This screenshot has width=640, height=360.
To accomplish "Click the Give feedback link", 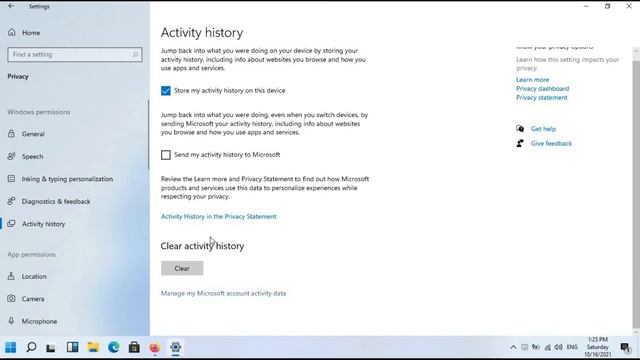I will [551, 143].
